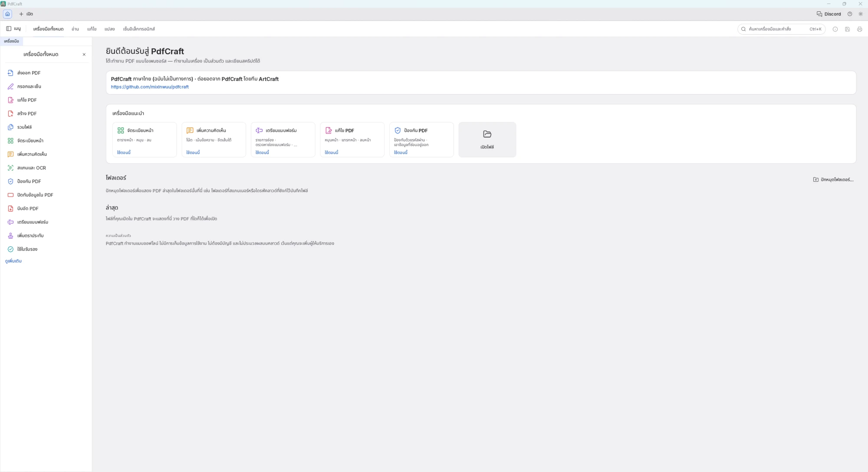
Task: Click the print icon
Action: click(859, 29)
